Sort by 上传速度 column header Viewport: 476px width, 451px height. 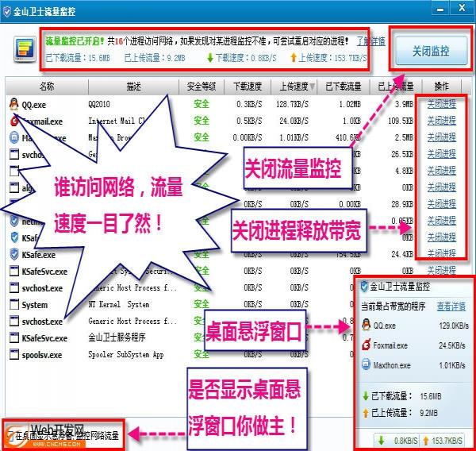(294, 86)
